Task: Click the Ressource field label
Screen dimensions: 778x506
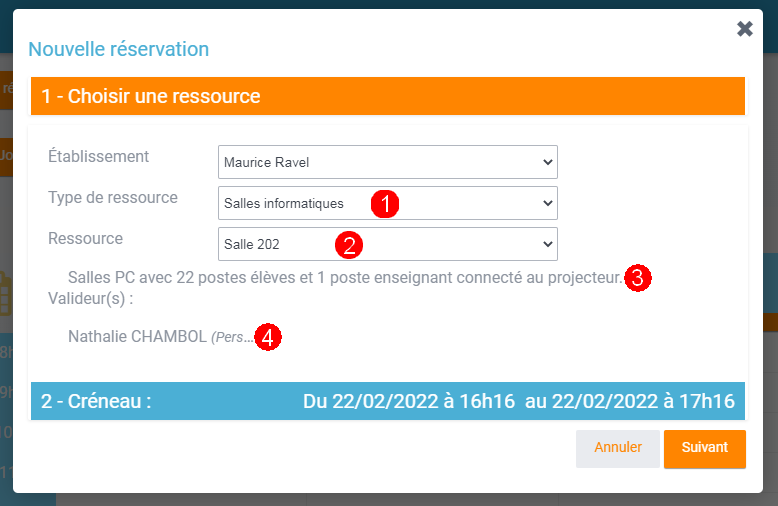Action: tap(85, 238)
